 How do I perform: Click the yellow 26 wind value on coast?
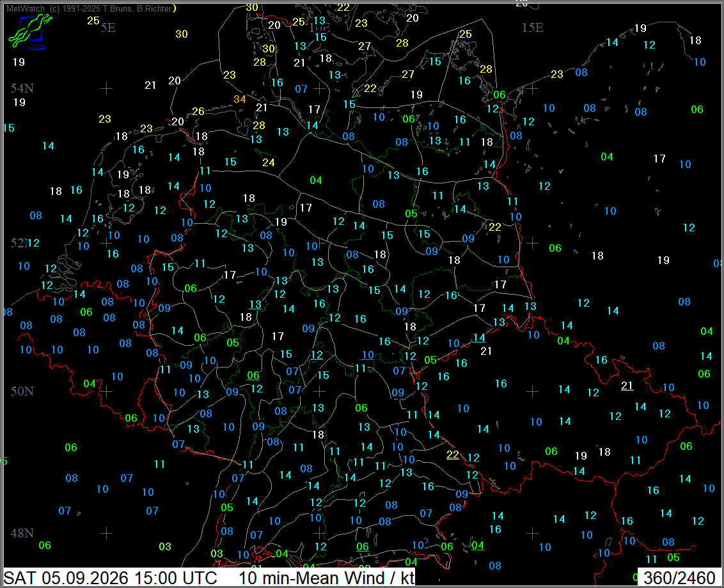pyautogui.click(x=198, y=111)
